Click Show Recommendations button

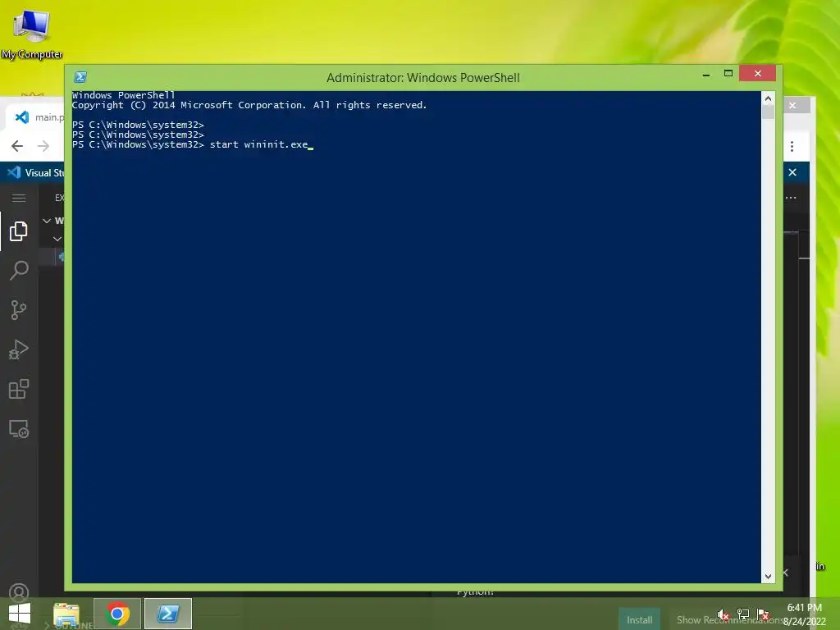[x=728, y=620]
